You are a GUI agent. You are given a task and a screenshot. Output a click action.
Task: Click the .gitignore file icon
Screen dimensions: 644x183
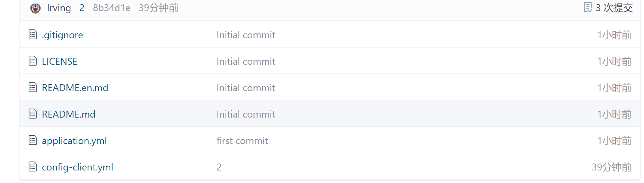point(33,34)
